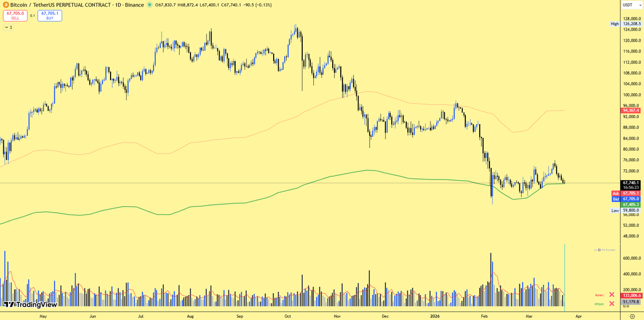Open chart settings hexagon icon
Viewport: 644px width, 320px height.
[633, 316]
